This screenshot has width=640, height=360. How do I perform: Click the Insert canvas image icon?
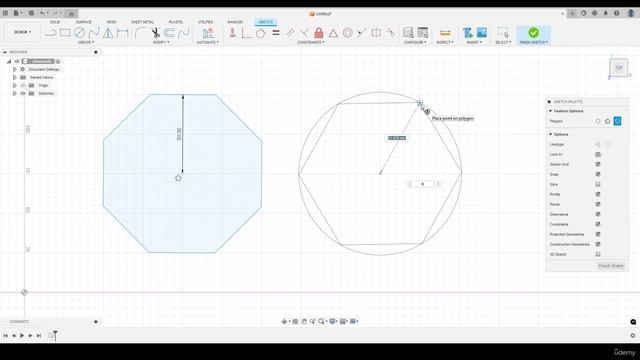point(482,33)
